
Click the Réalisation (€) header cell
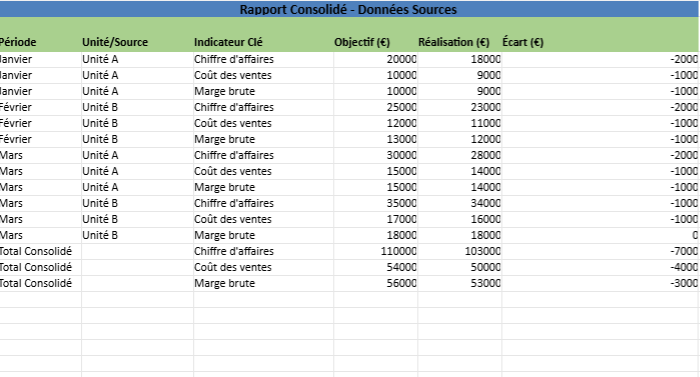[459, 42]
